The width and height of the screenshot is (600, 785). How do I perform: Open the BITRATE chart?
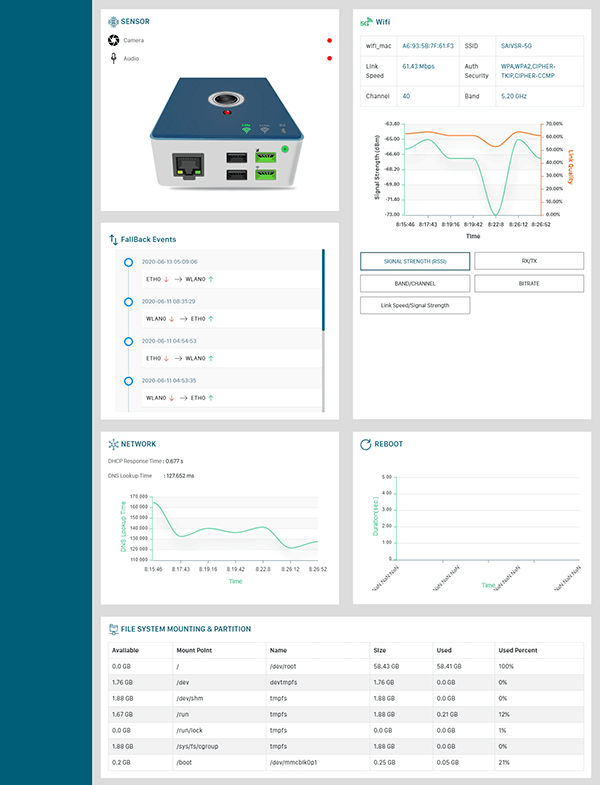click(x=529, y=283)
